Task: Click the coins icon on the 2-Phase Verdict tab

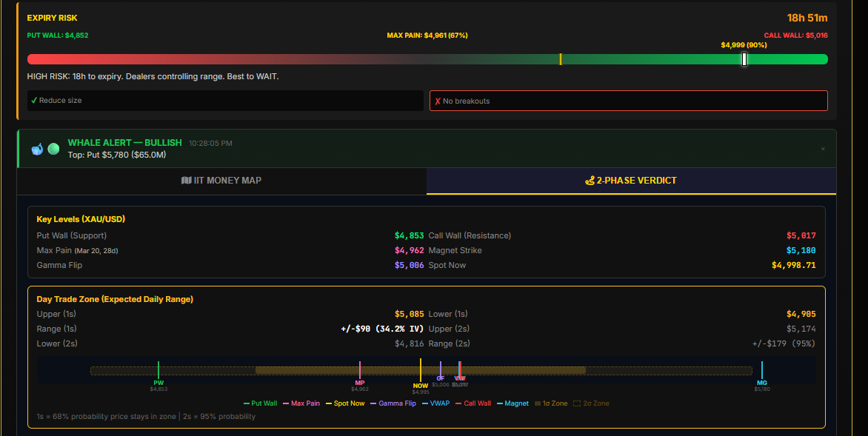Action: click(590, 181)
